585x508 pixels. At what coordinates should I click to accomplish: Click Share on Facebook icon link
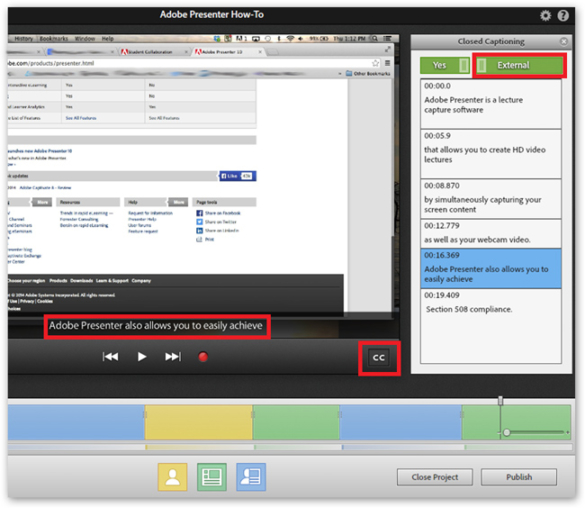click(x=218, y=213)
